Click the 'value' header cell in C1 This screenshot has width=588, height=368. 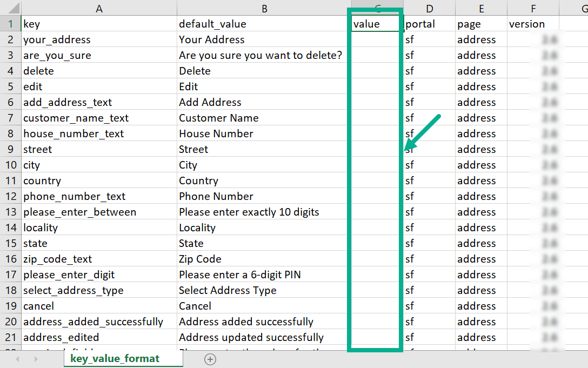377,24
